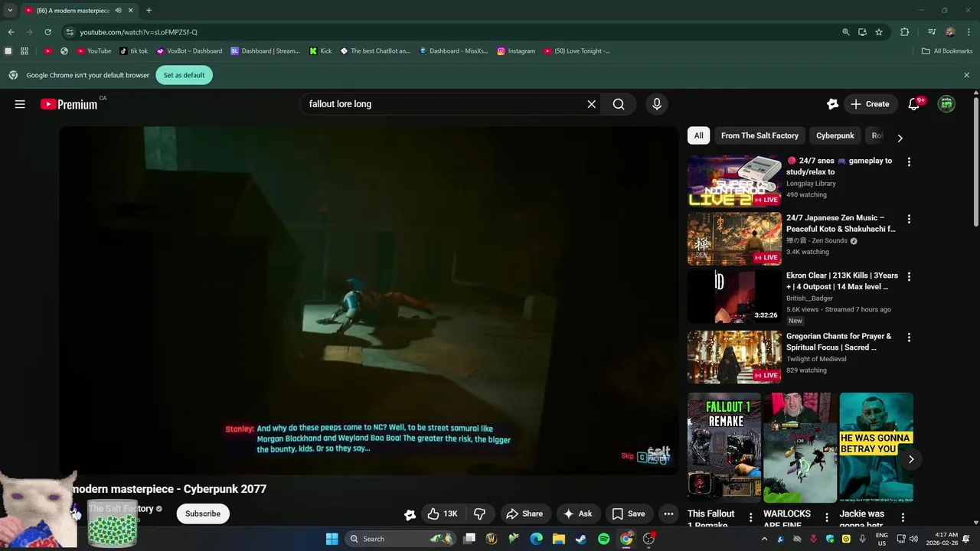
Task: Open 24/7 snes gameplay thumbnail
Action: (734, 181)
